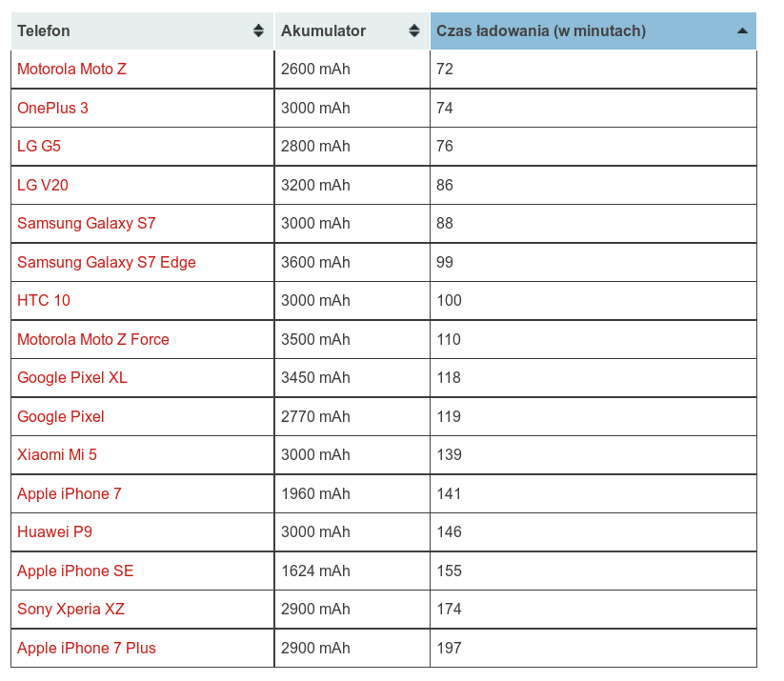Viewport: 784px width, 681px height.
Task: Select the charging time value 86
Action: (x=445, y=185)
